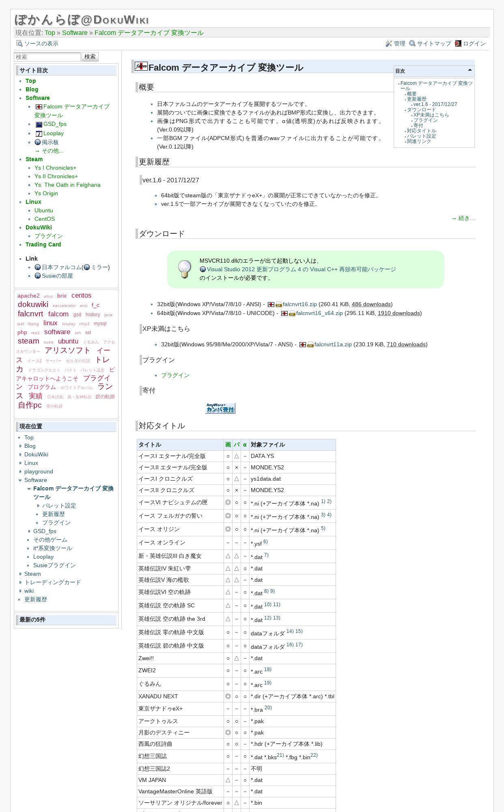Collapse Software node in 現在位置 tree
This screenshot has height=812, width=504.
click(20, 480)
